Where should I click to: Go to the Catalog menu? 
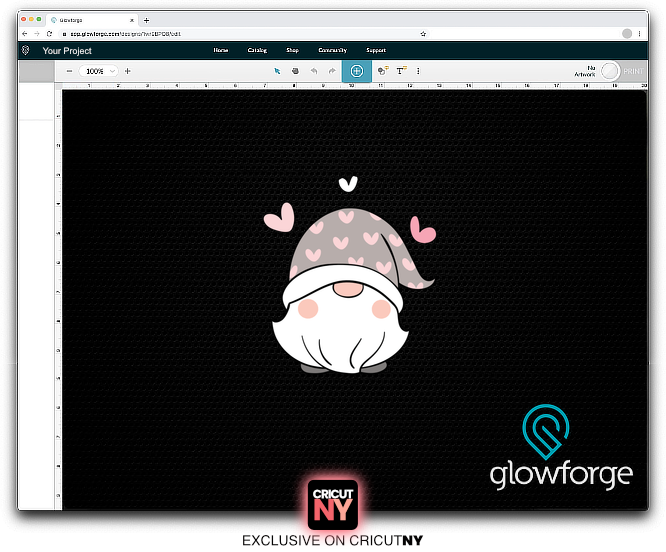pos(257,50)
